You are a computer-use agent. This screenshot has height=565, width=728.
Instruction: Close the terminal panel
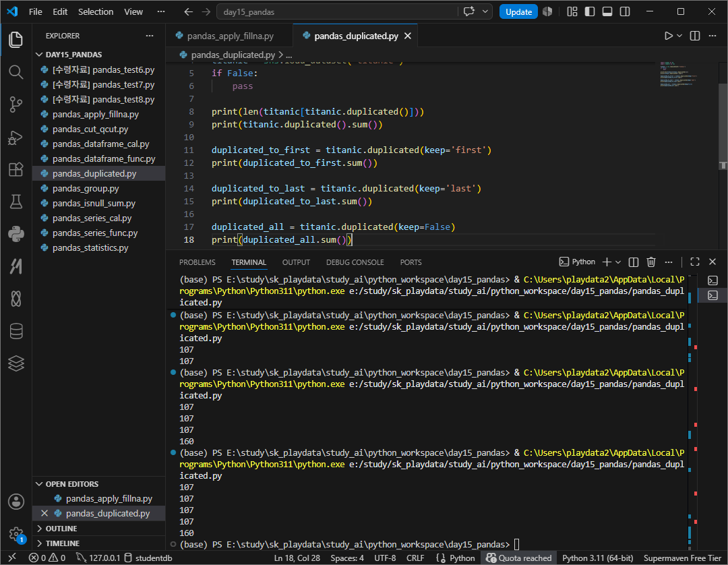point(712,262)
